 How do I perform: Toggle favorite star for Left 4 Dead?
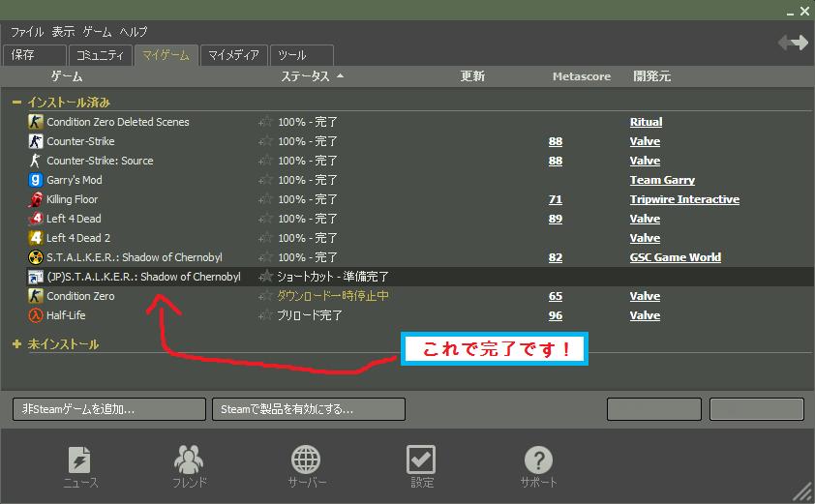click(x=265, y=219)
